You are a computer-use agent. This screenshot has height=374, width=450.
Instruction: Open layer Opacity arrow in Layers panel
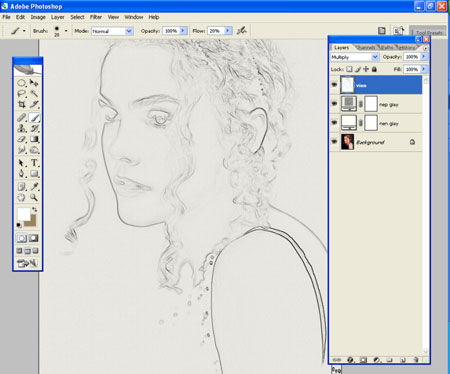[x=423, y=57]
